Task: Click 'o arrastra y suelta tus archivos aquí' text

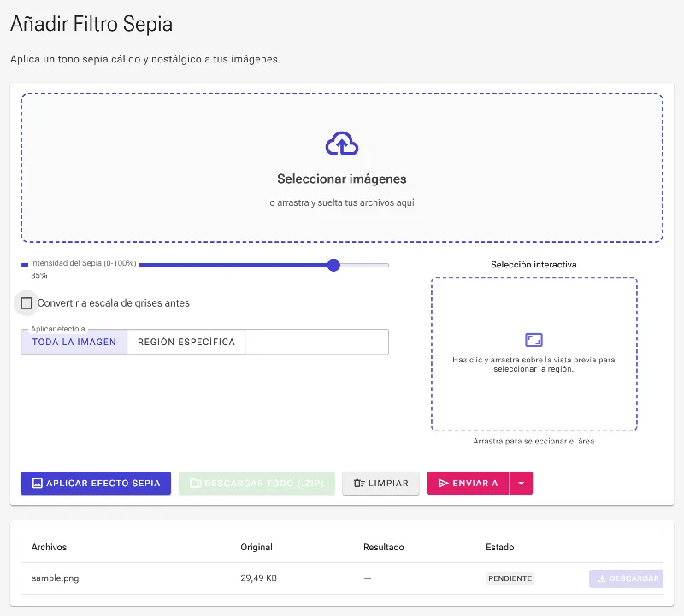Action: 341,202
